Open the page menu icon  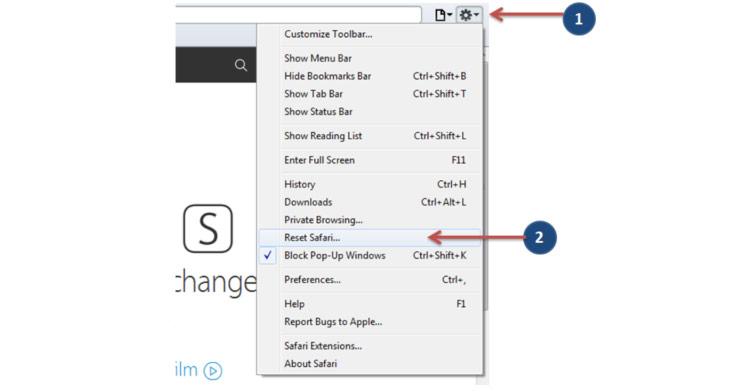click(x=443, y=15)
